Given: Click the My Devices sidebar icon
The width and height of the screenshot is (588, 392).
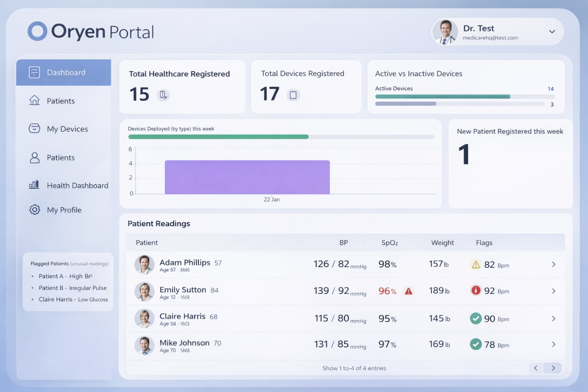Looking at the screenshot, I should pos(34,129).
